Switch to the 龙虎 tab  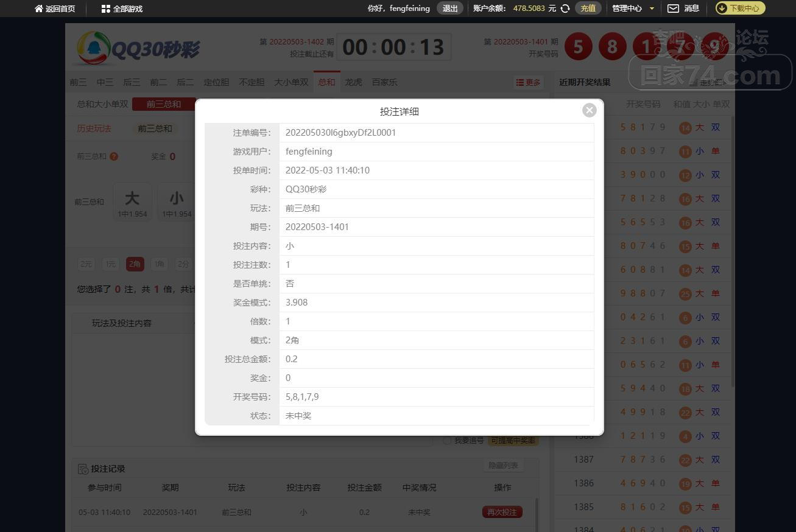click(353, 82)
